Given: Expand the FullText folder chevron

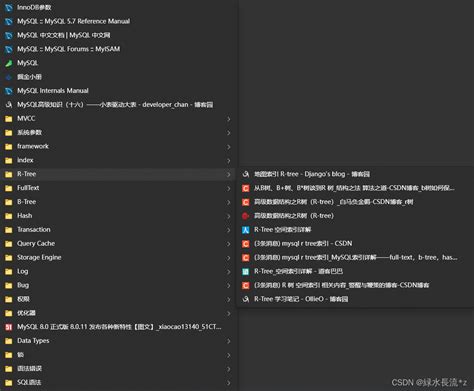Looking at the screenshot, I should pyautogui.click(x=229, y=188).
